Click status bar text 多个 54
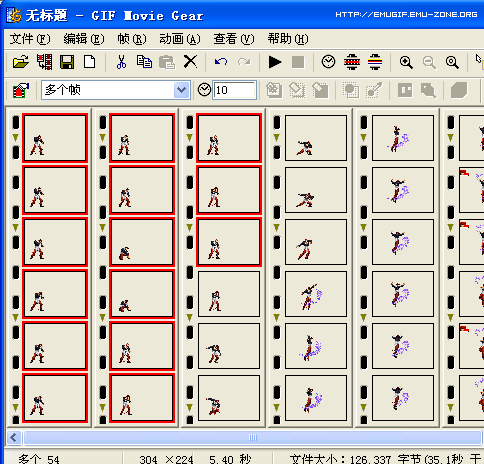 (39, 459)
